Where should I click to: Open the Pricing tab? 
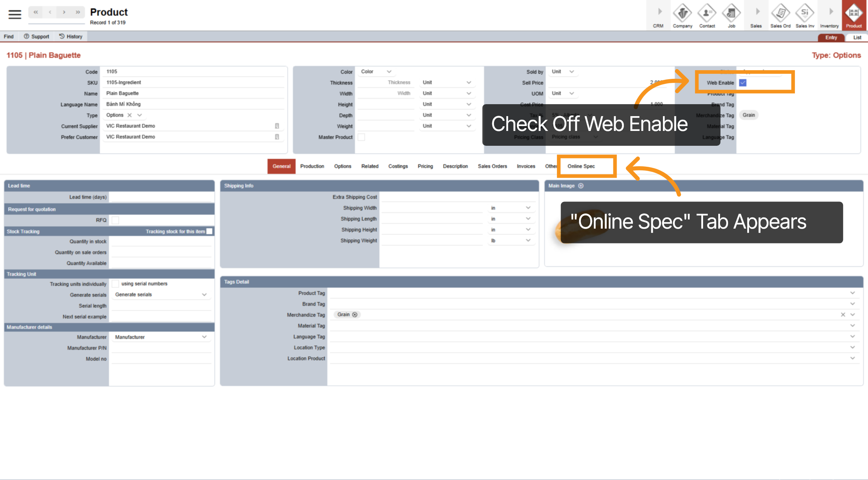click(425, 166)
